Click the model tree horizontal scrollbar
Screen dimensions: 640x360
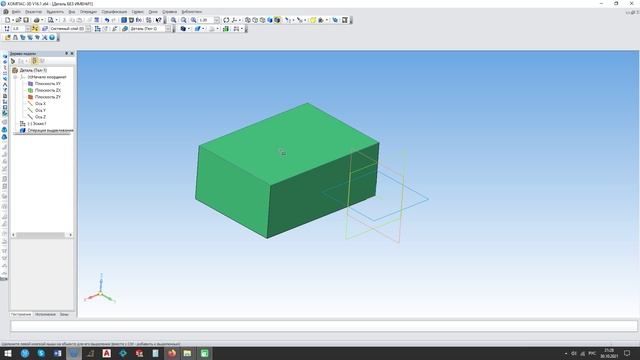(42, 235)
